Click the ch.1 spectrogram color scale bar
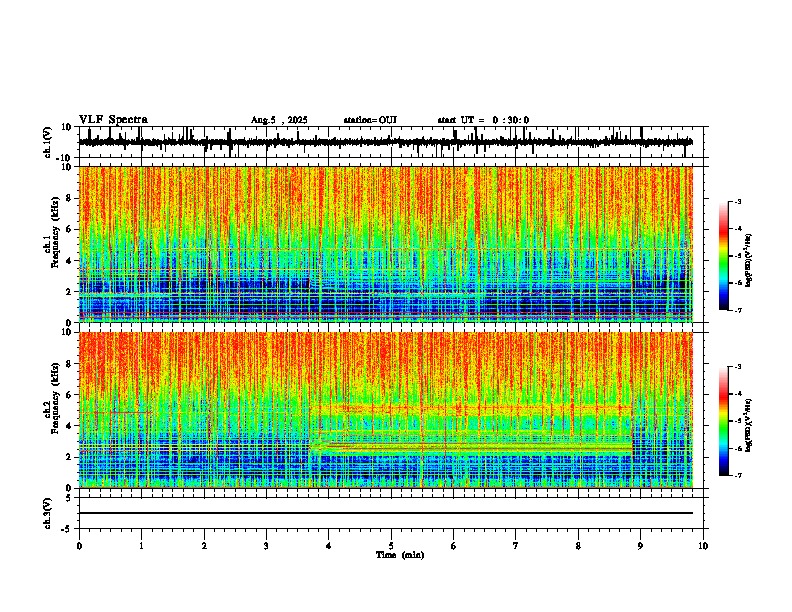The image size is (792, 612). click(x=724, y=256)
